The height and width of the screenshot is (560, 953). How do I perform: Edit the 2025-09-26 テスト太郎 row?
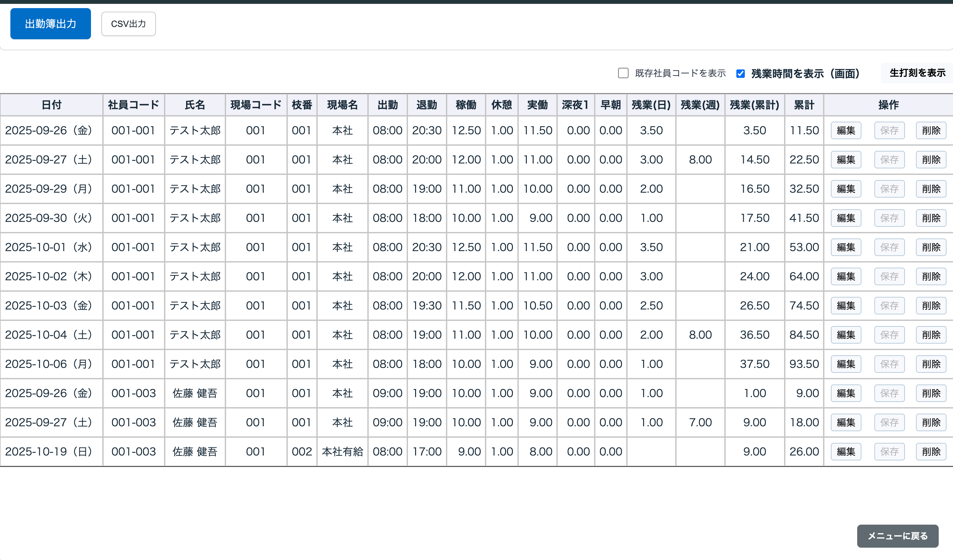[x=845, y=130]
